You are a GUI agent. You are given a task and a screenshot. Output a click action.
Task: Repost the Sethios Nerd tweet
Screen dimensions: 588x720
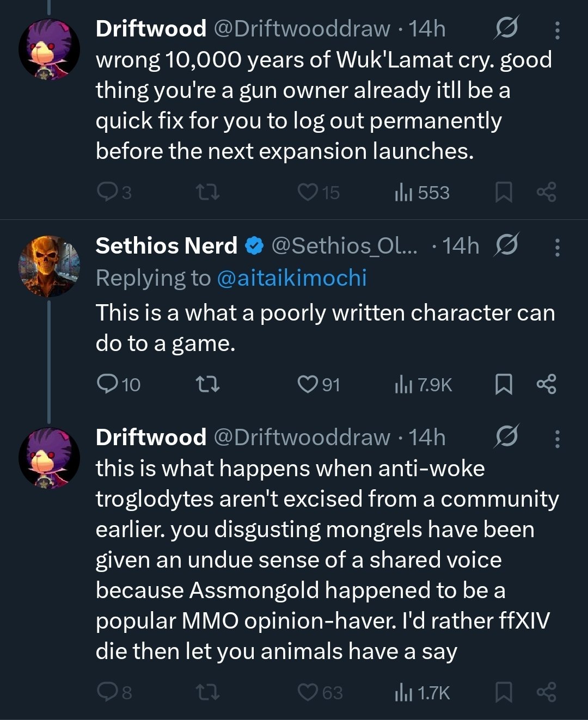coord(207,385)
